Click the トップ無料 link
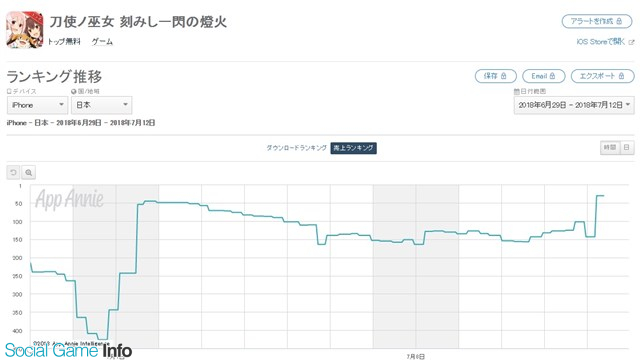The width and height of the screenshot is (640, 363). point(64,42)
